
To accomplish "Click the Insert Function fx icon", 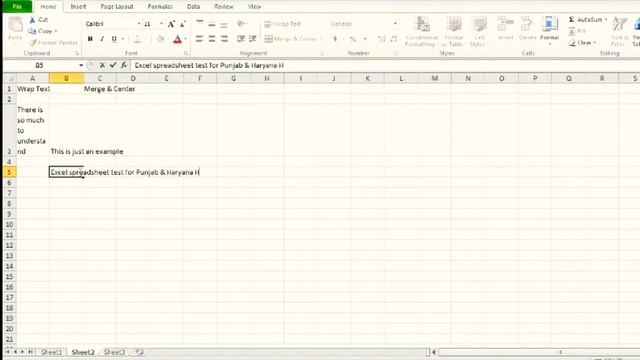I will click(124, 65).
